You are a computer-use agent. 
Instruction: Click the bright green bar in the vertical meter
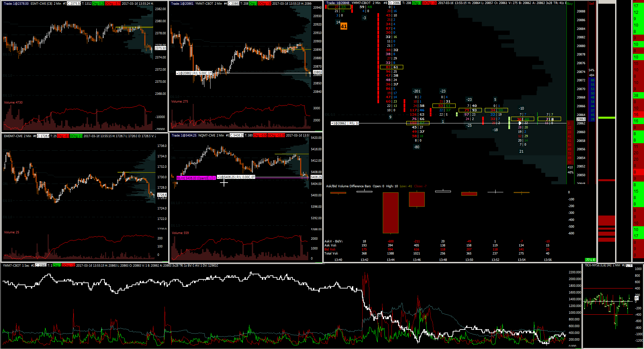607,118
